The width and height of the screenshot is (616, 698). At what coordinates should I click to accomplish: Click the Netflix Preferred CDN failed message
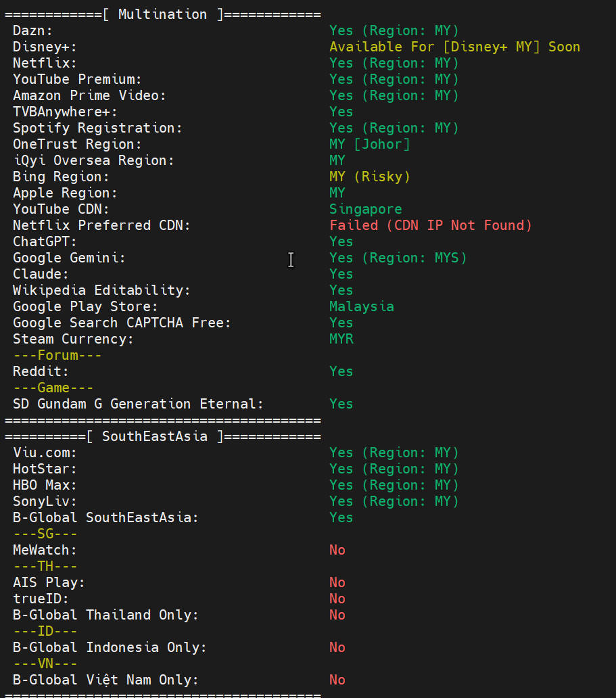click(431, 225)
